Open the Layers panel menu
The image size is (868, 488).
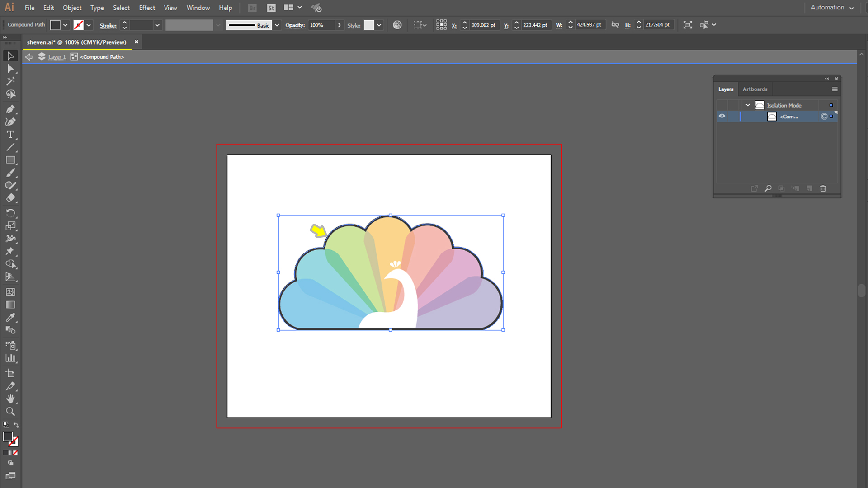coord(835,89)
